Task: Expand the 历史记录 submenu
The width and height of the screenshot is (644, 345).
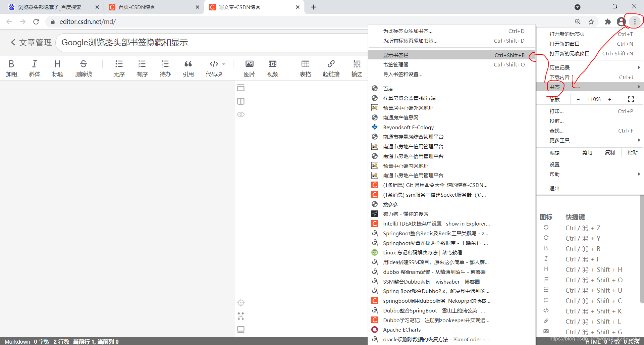Action: 590,67
